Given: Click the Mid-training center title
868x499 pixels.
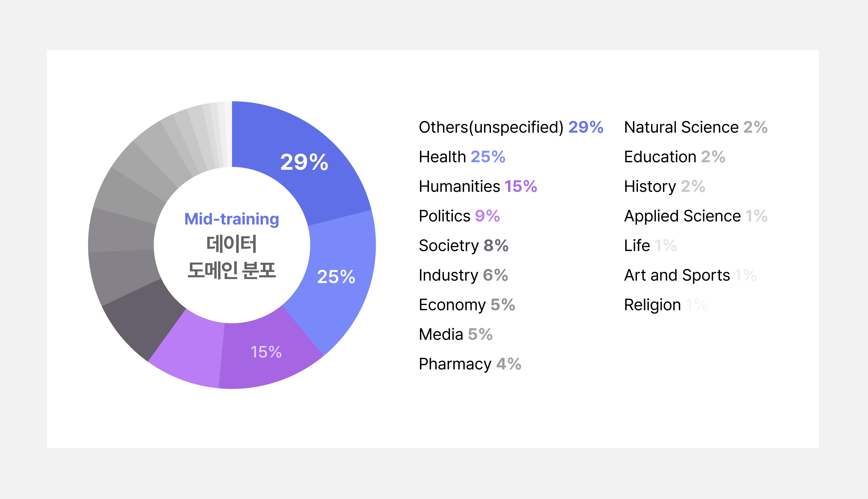Looking at the screenshot, I should (x=232, y=219).
